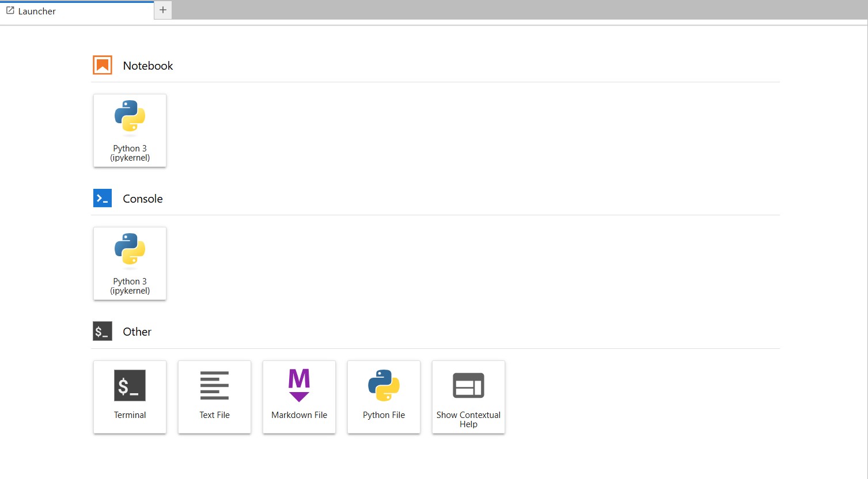The height and width of the screenshot is (479, 868).
Task: Click the dark Other section icon
Action: [103, 331]
